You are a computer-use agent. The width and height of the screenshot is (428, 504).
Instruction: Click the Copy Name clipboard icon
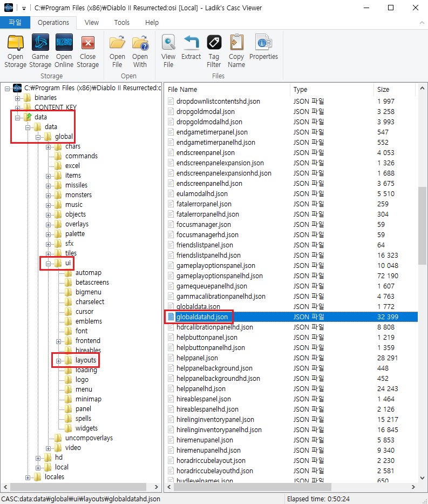[236, 51]
